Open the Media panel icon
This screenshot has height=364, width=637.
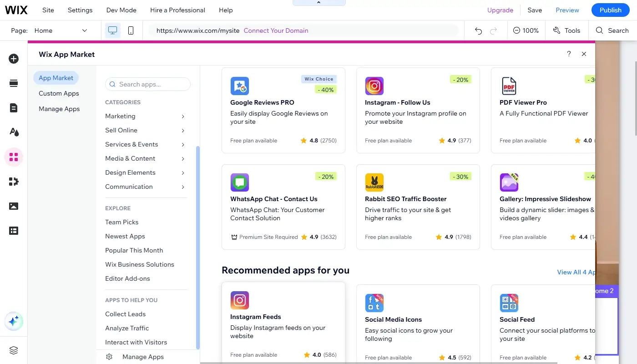(14, 206)
